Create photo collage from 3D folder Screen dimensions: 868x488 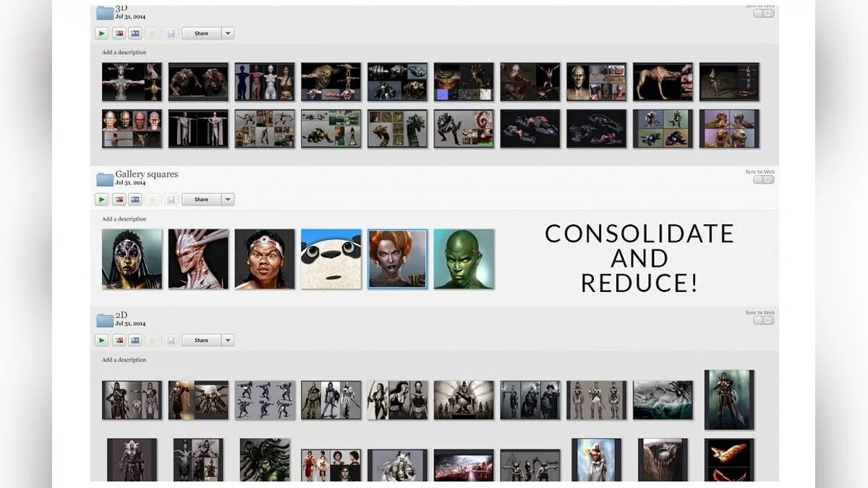tap(119, 33)
